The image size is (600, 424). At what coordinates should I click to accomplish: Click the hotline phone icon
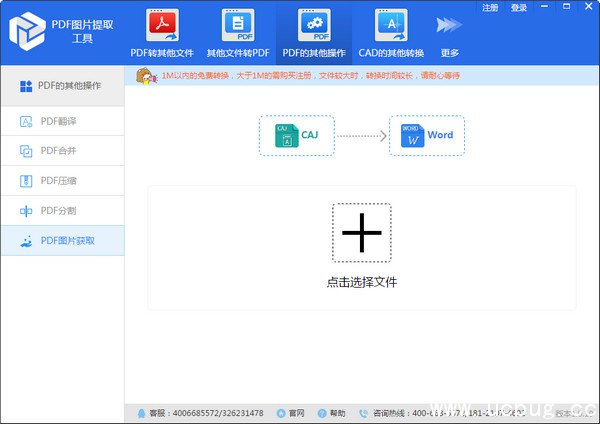(364, 413)
